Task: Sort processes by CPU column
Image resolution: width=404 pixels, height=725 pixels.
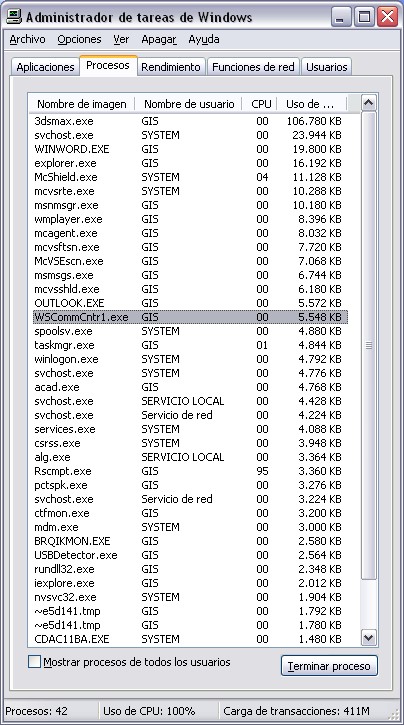Action: [260, 104]
